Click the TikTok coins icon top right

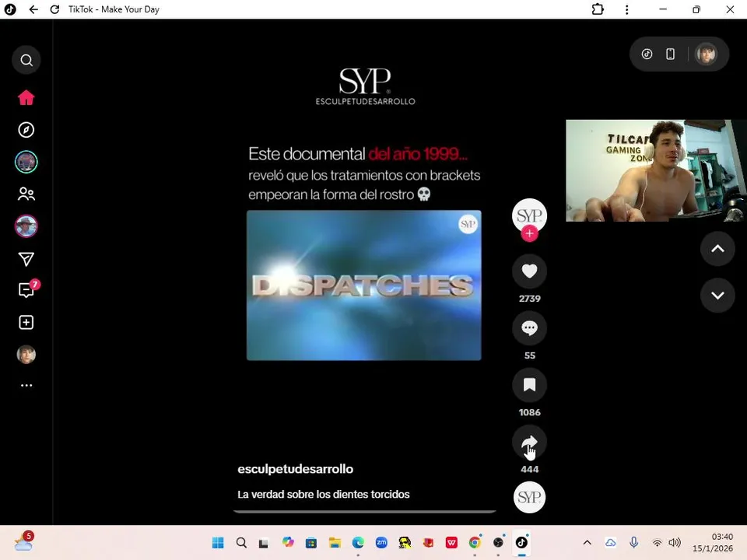coord(647,54)
